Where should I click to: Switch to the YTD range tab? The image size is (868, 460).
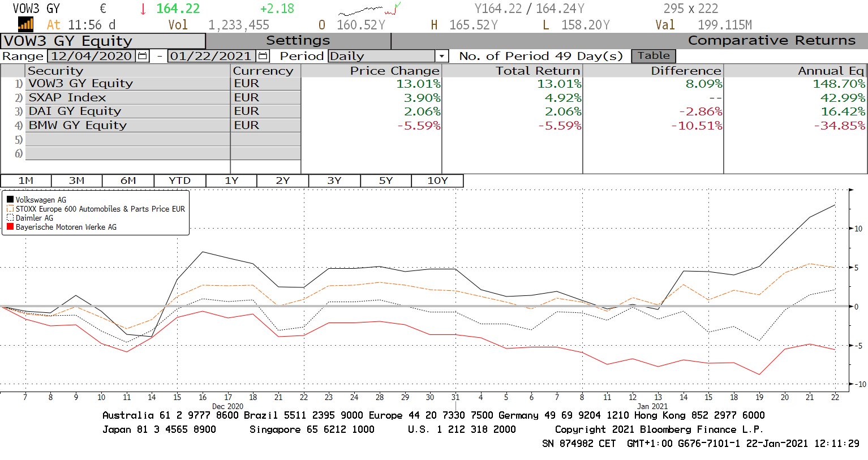(x=179, y=180)
